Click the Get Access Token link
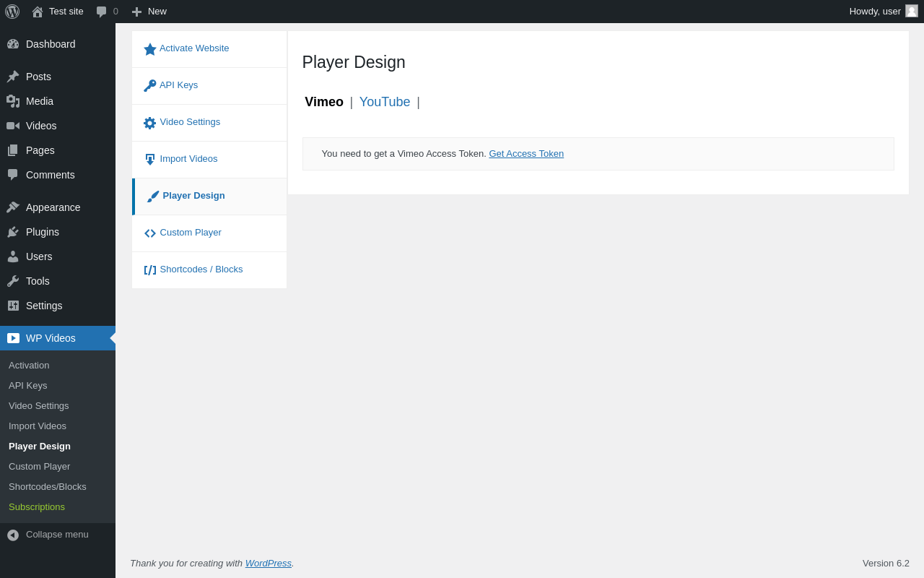 click(x=526, y=153)
